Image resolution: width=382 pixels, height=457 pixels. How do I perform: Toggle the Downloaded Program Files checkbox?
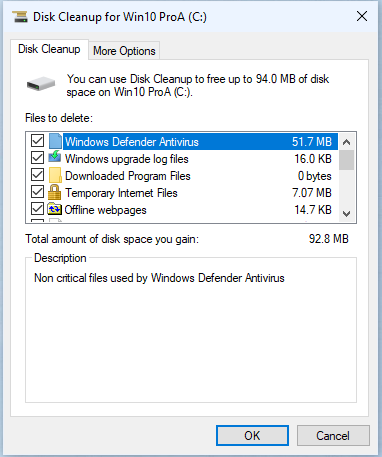(37, 175)
